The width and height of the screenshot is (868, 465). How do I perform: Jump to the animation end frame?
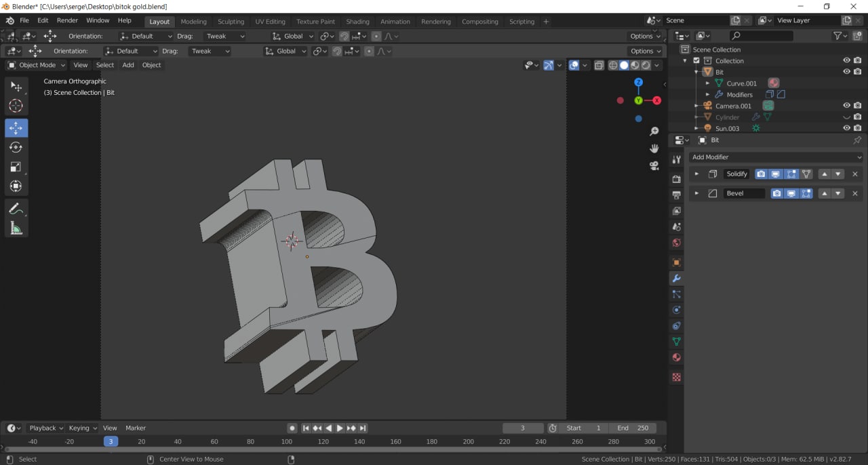[363, 428]
